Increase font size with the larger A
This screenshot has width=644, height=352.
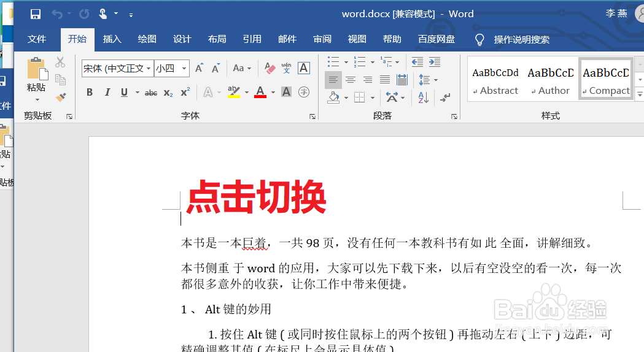click(199, 68)
